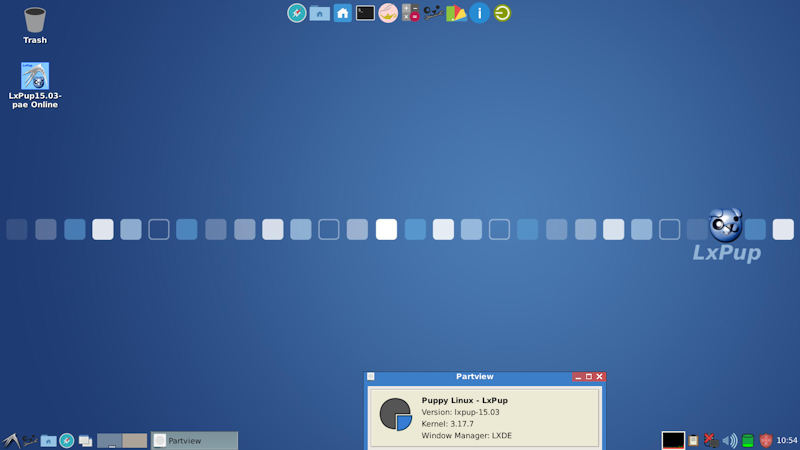
Task: Click the green storage cylinder tray icon
Action: tap(747, 440)
